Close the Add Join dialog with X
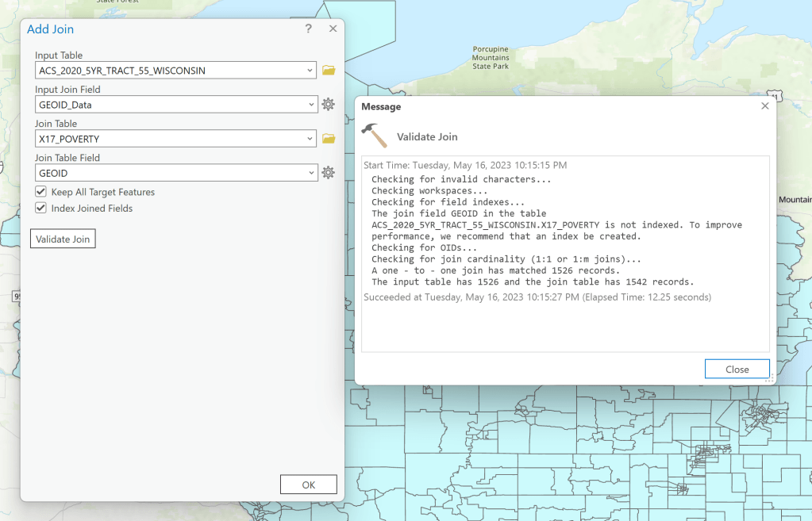Viewport: 812px width, 521px height. pos(333,29)
